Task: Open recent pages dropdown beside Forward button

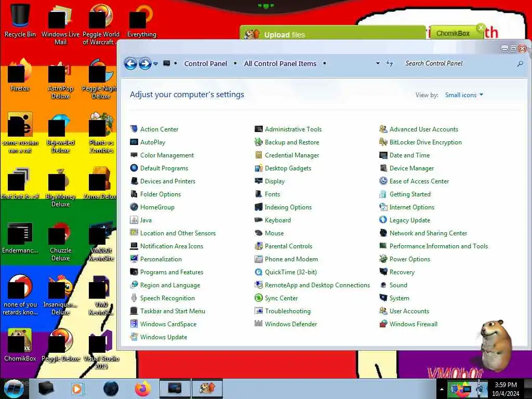Action: click(x=155, y=63)
